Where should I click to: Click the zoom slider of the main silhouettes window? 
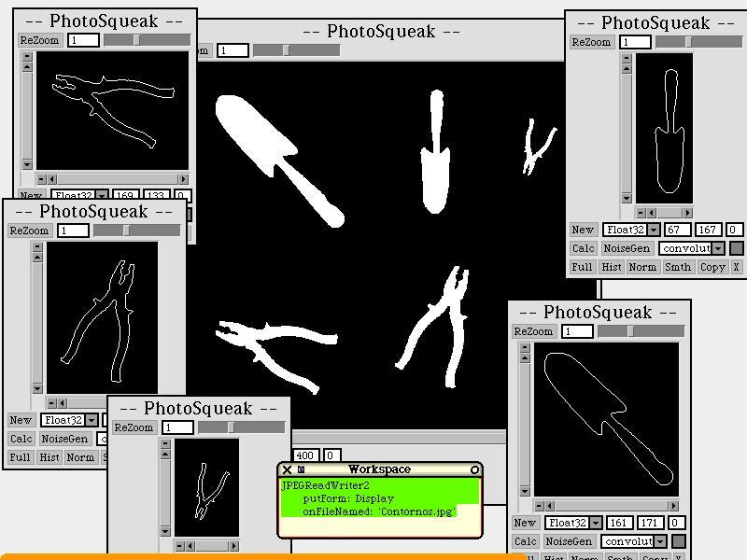point(296,50)
